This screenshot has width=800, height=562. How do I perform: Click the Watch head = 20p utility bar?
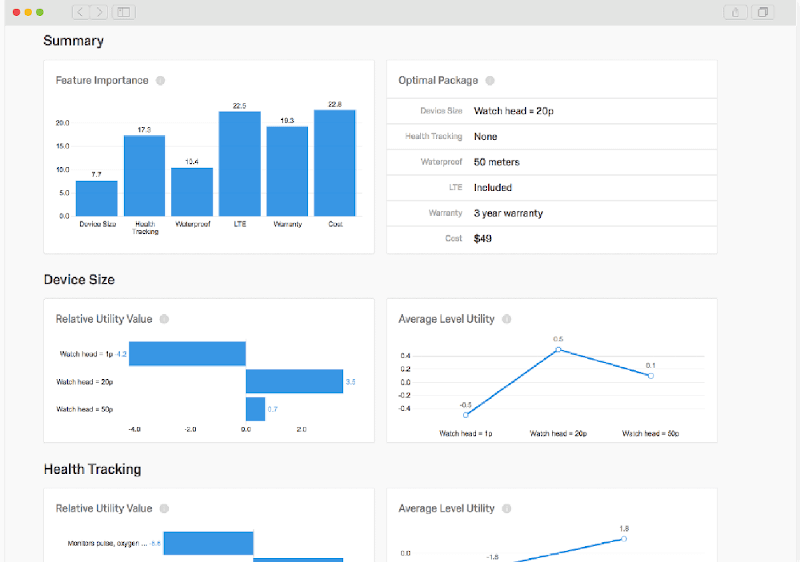click(294, 381)
